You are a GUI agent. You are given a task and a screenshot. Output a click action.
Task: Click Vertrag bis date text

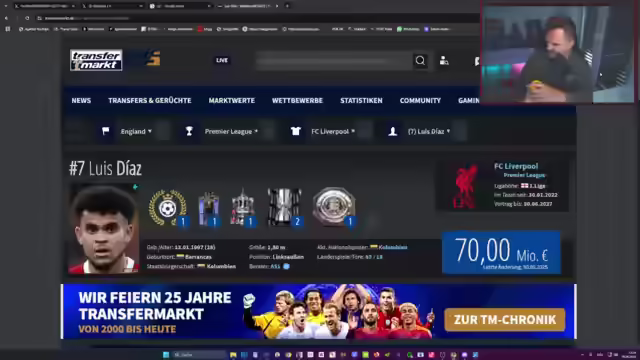tap(523, 204)
